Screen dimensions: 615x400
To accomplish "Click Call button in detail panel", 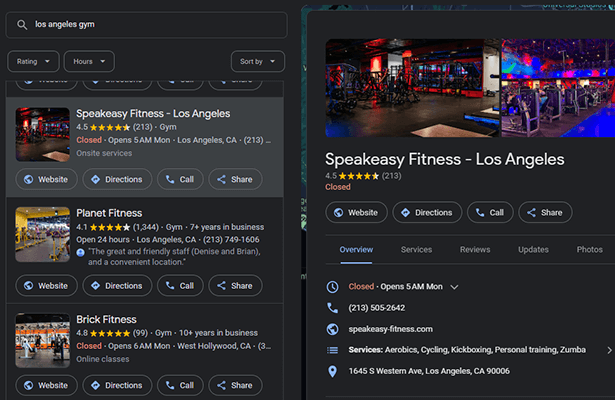I will (x=490, y=213).
